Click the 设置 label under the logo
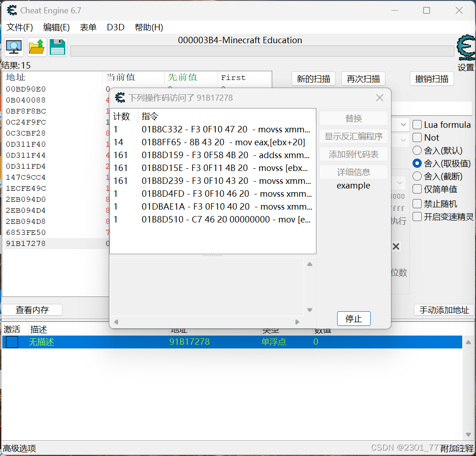This screenshot has height=456, width=476. (466, 68)
